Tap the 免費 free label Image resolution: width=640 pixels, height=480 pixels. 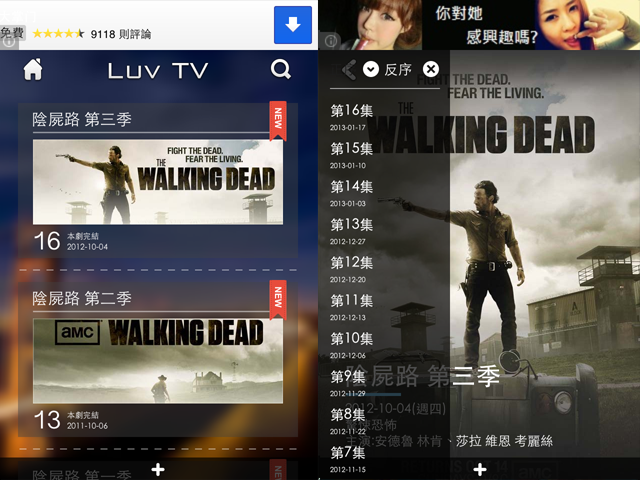tap(13, 33)
